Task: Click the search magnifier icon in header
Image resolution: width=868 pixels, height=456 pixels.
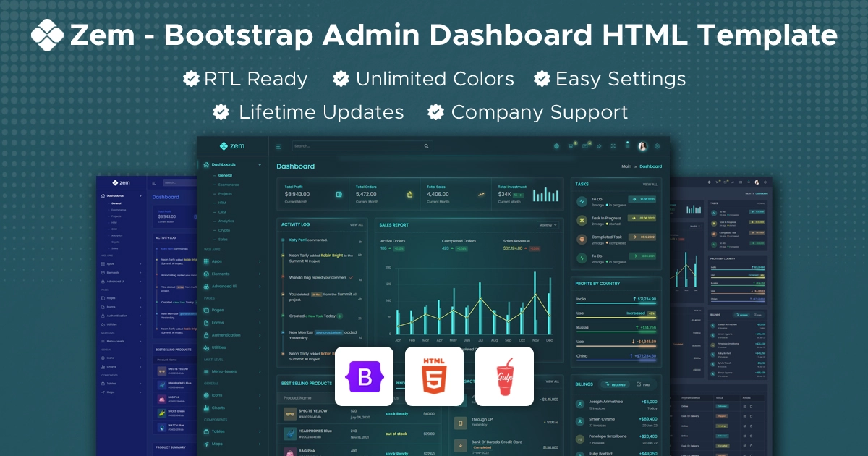Action: (x=427, y=146)
